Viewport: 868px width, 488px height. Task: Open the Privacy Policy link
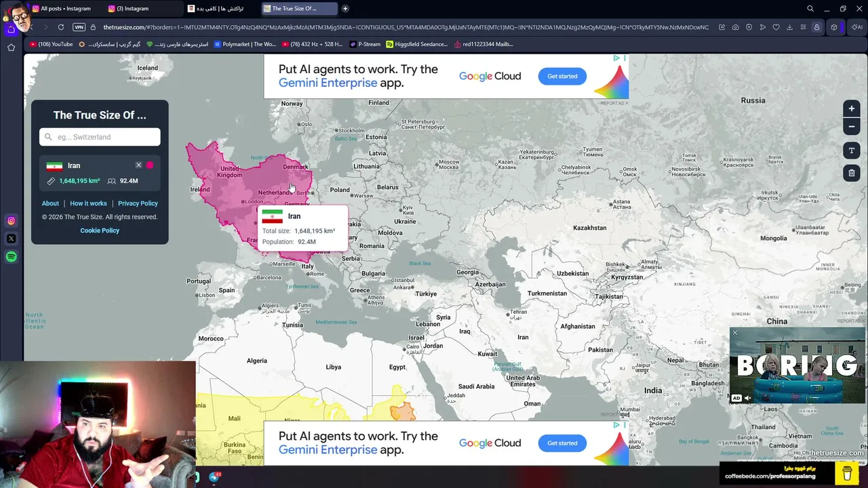point(138,203)
